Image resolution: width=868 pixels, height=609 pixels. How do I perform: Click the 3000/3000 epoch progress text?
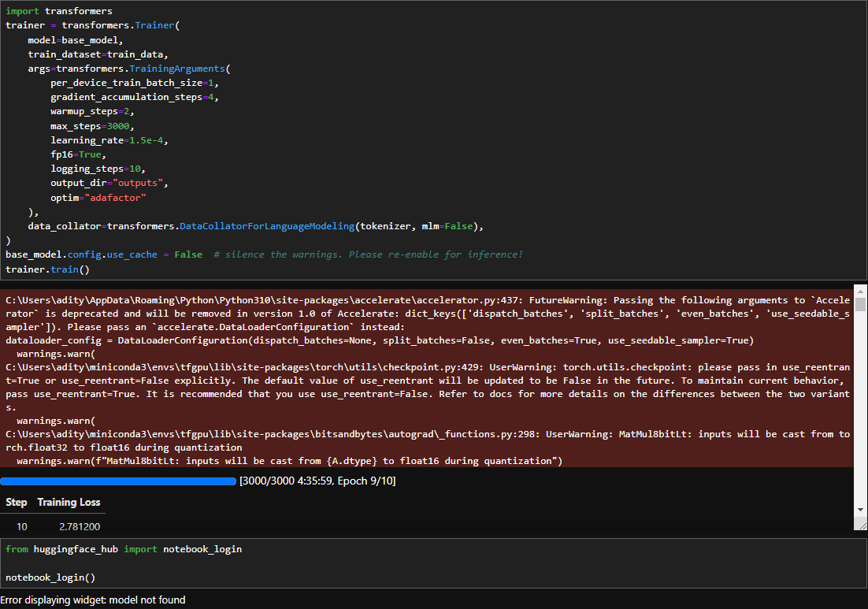coord(317,481)
